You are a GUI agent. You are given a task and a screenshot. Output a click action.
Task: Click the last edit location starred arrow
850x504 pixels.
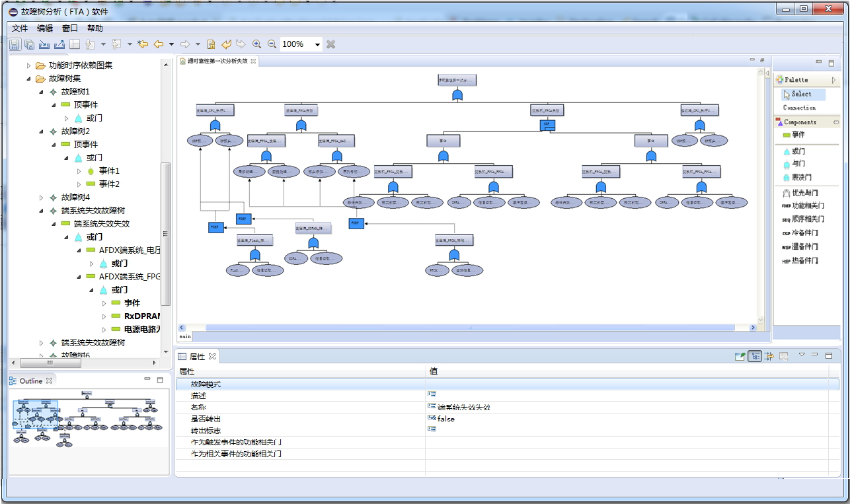[142, 44]
